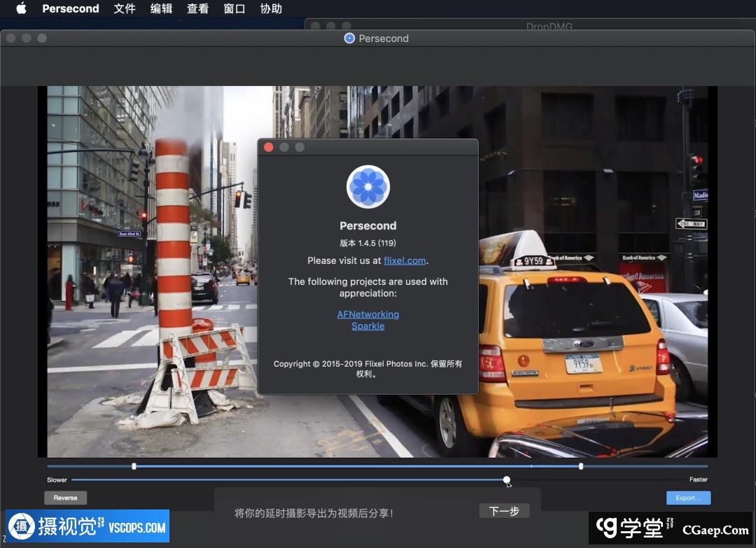The height and width of the screenshot is (548, 756).
Task: Click the Export… button
Action: coord(688,498)
